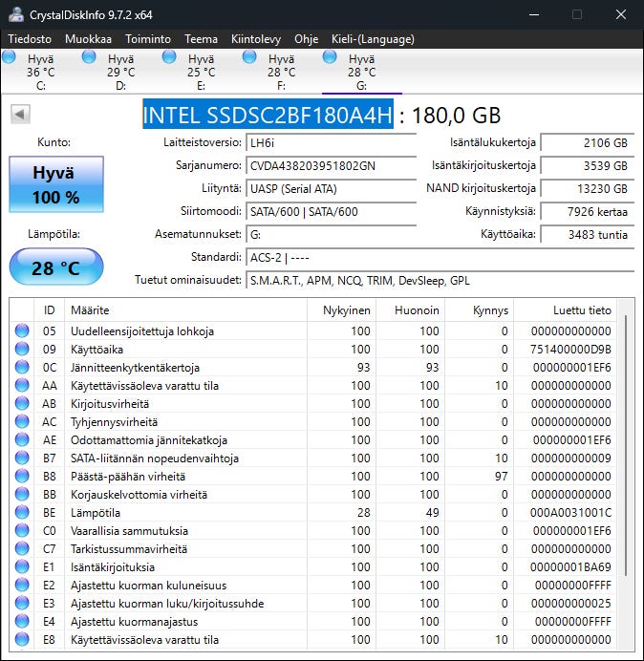Click the 28 °C temperature button
644x661 pixels.
[x=56, y=267]
